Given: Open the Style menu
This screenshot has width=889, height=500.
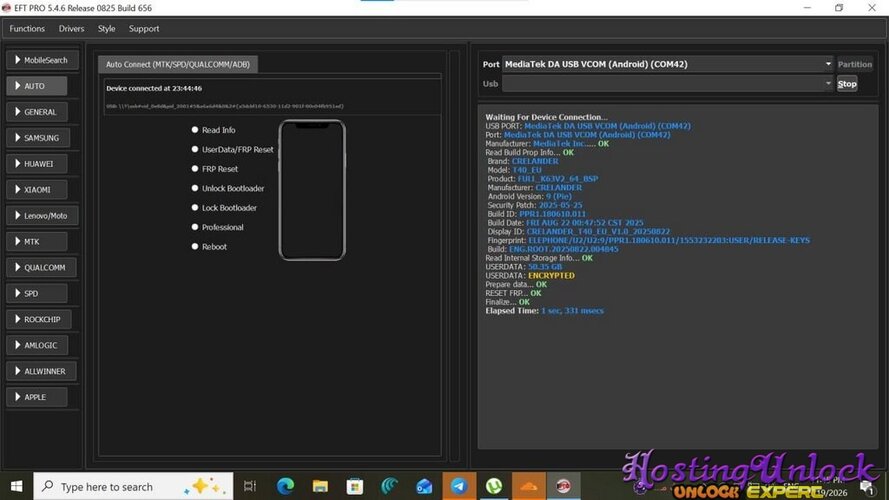Looking at the screenshot, I should click(106, 28).
